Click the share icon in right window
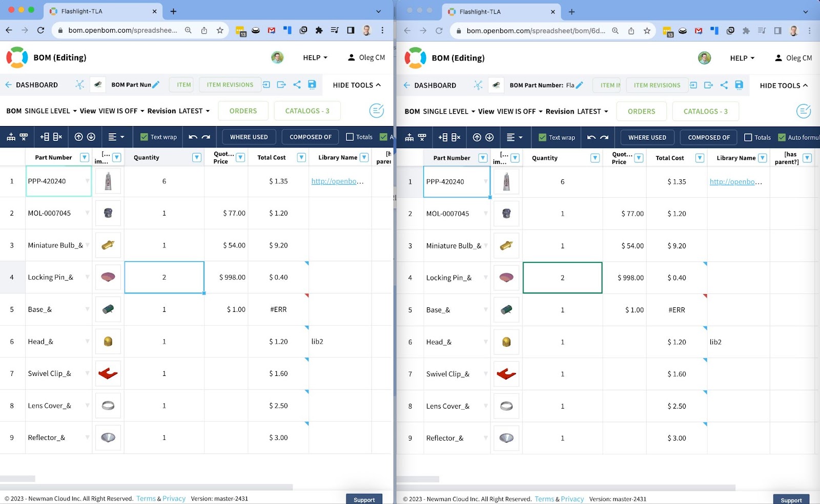The height and width of the screenshot is (504, 820). tap(724, 85)
